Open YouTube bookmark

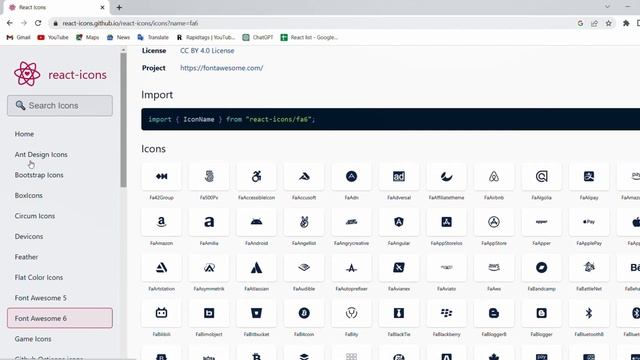coord(53,37)
